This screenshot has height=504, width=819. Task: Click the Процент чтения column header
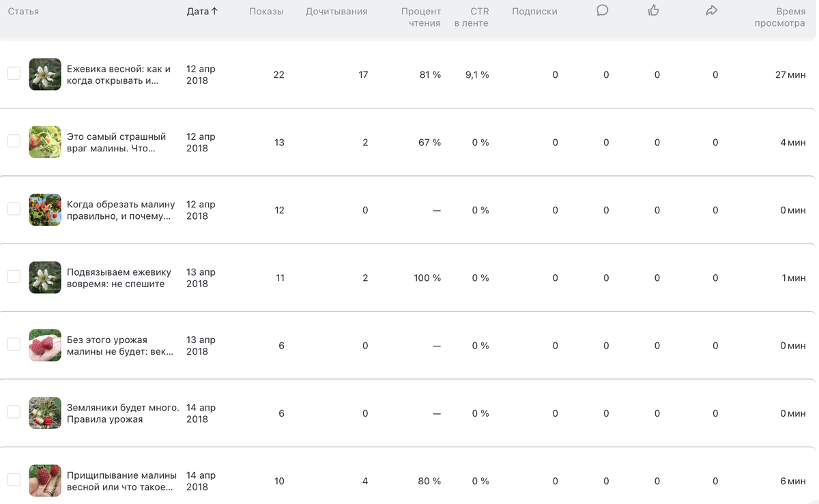click(421, 17)
